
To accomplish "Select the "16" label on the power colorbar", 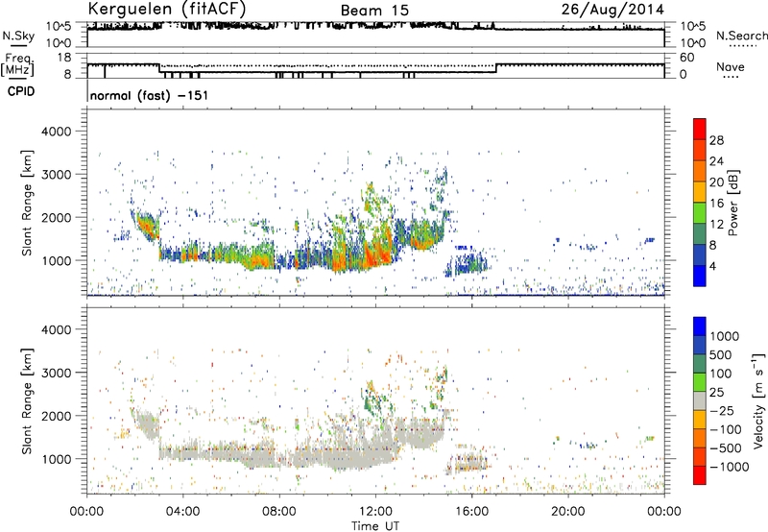I will click(716, 204).
